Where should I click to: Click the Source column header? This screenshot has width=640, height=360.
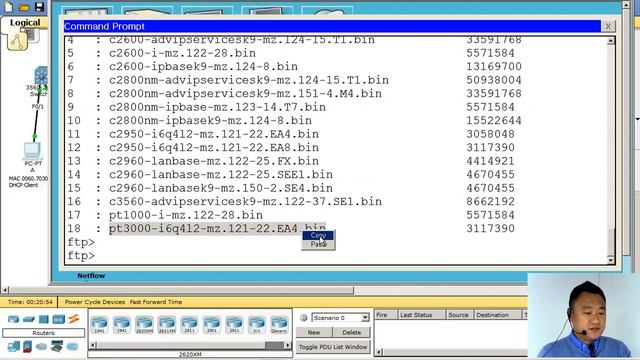[459, 315]
